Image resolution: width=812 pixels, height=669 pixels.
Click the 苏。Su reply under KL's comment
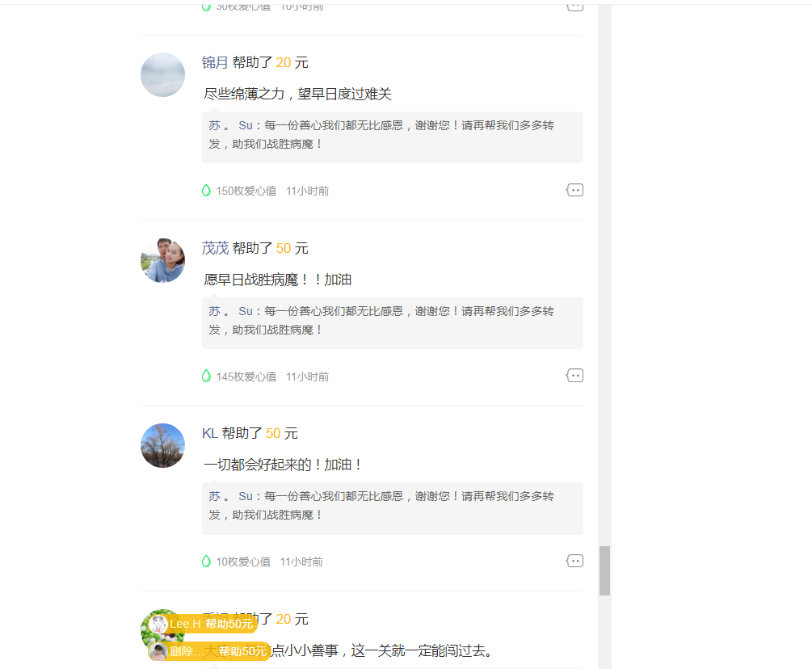point(392,506)
